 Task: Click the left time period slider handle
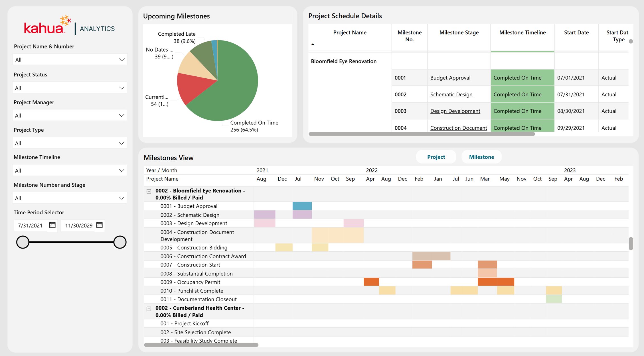[23, 242]
